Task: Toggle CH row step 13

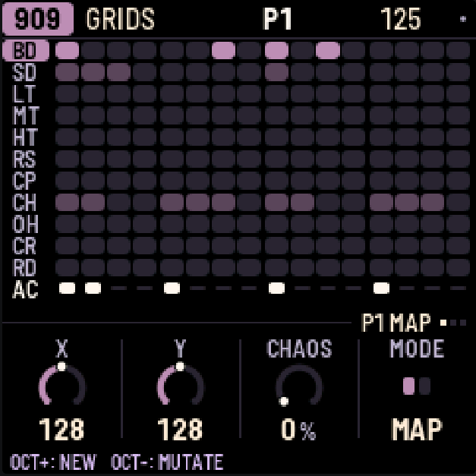Action: (381, 202)
